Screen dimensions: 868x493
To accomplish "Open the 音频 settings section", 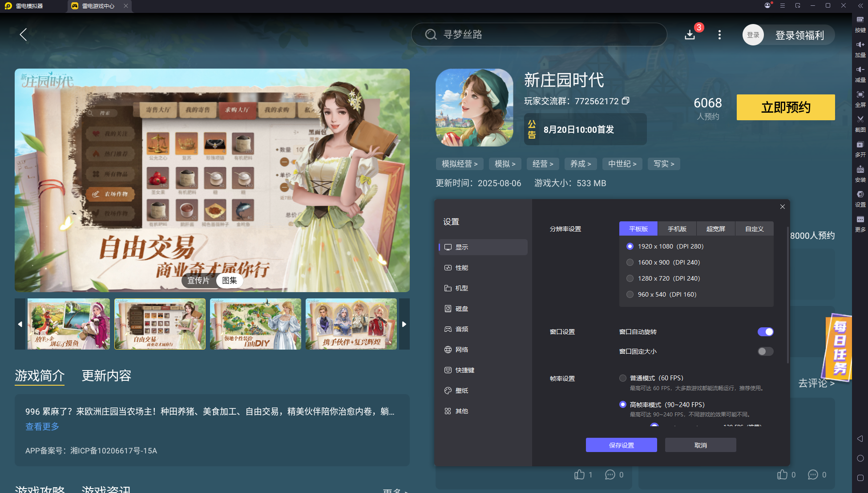I will pyautogui.click(x=483, y=329).
